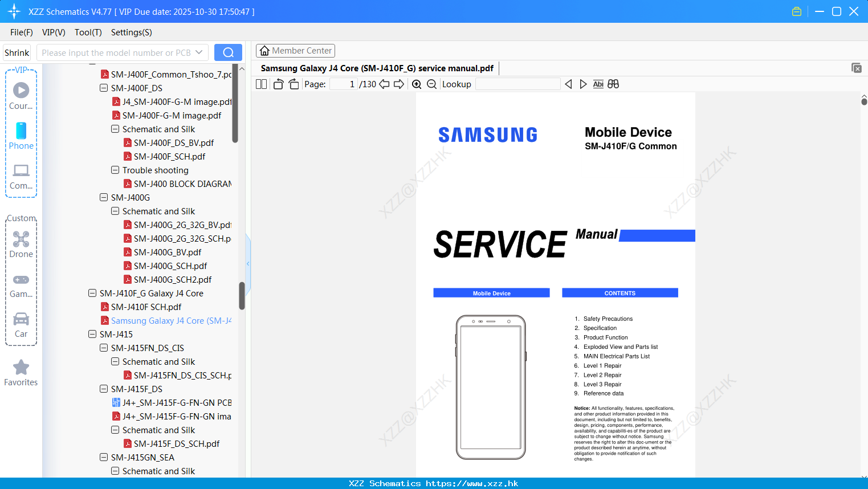Viewport: 868px width, 489px height.
Task: Open SM-J400F_SCH.pdf
Action: pyautogui.click(x=169, y=157)
